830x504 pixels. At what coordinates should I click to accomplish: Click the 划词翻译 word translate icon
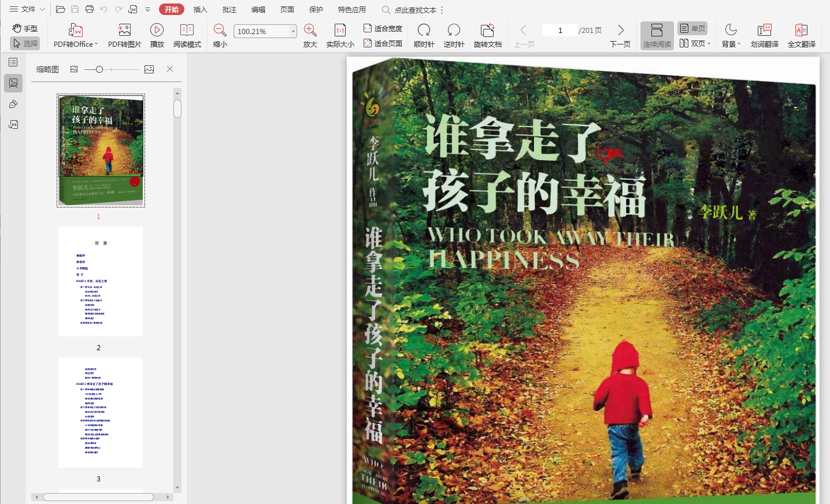[x=764, y=31]
